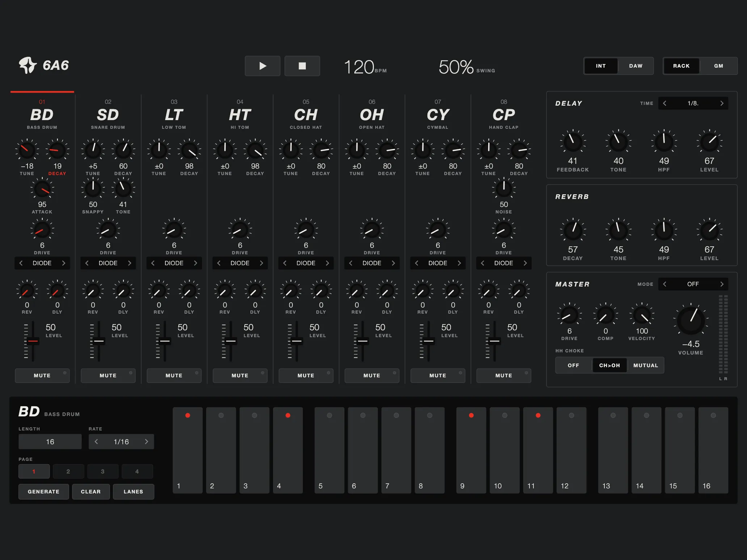Click the OH Drive knob
Screen dimensions: 747x560
[372, 230]
